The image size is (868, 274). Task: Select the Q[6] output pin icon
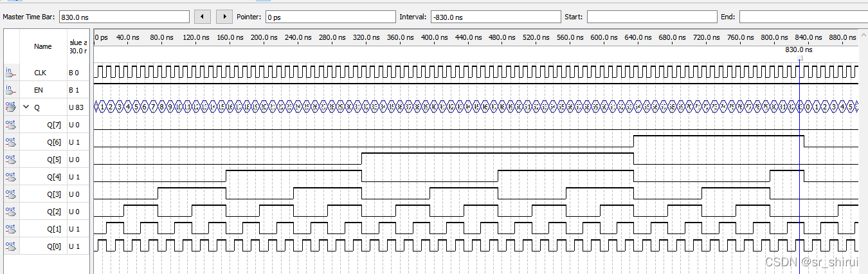tap(10, 142)
